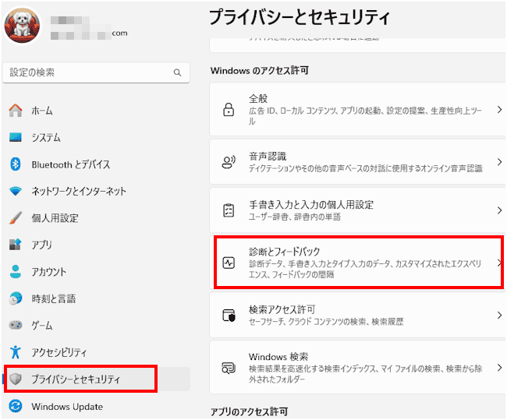Click the ゲーム controller icon
Screen dimensions: 507x420
[x=15, y=325]
